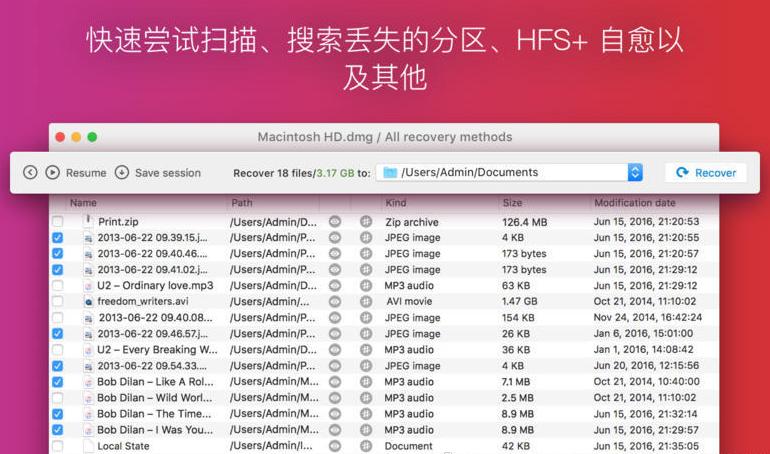This screenshot has height=454, width=770.
Task: Click the Name column header
Action: pyautogui.click(x=83, y=203)
